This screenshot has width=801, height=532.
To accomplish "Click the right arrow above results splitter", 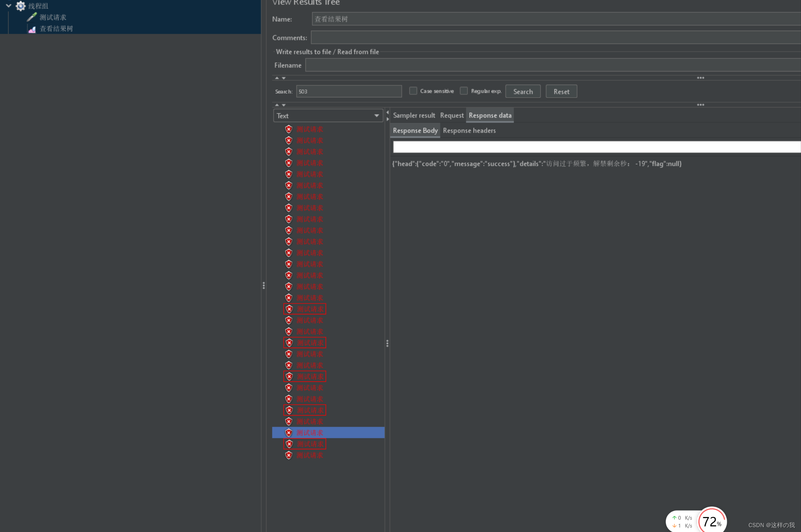I will coord(387,119).
